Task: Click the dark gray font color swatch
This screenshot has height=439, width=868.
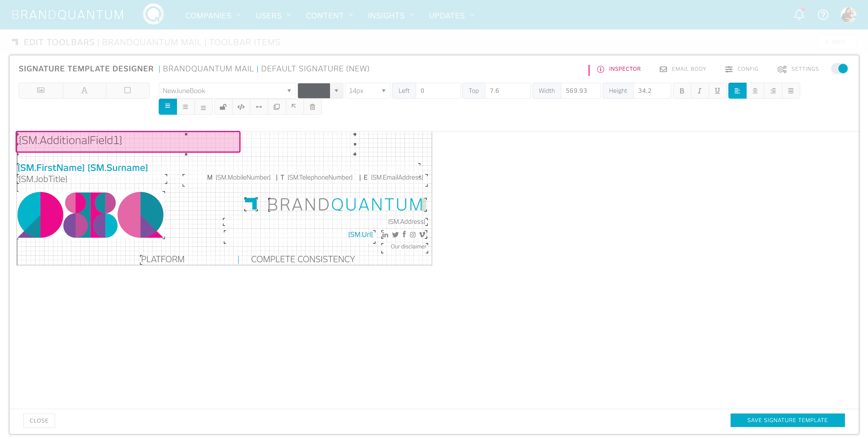Action: click(x=314, y=91)
